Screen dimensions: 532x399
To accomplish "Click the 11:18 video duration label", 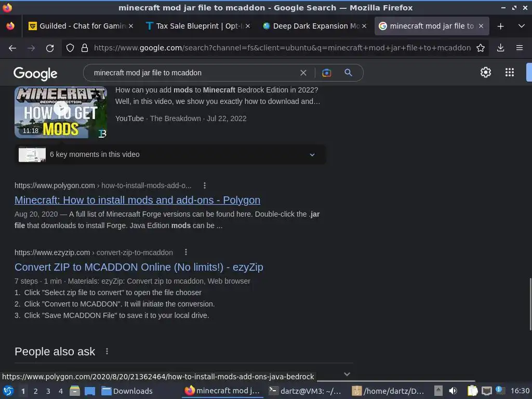I will click(x=31, y=130).
